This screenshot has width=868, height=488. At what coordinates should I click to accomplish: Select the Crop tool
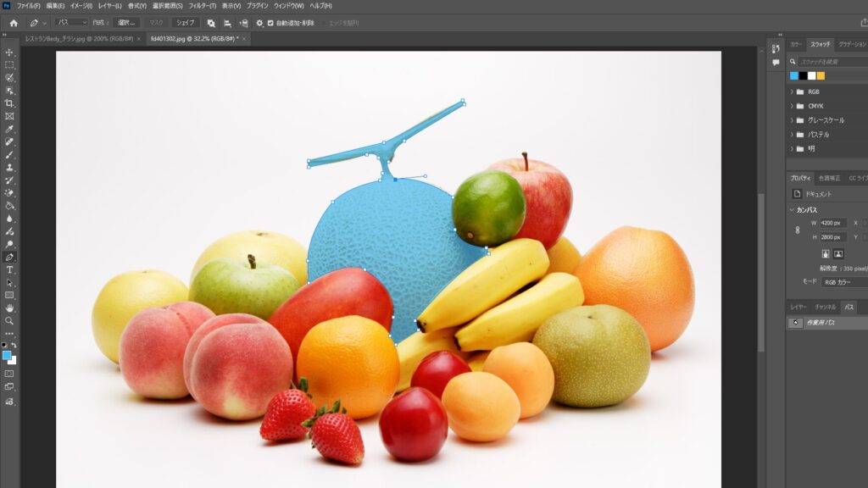(x=10, y=103)
